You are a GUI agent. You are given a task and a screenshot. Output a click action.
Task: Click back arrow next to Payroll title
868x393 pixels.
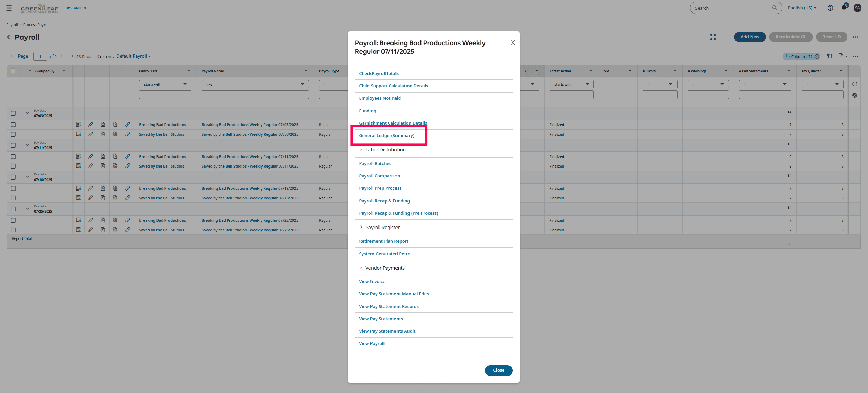[x=10, y=37]
